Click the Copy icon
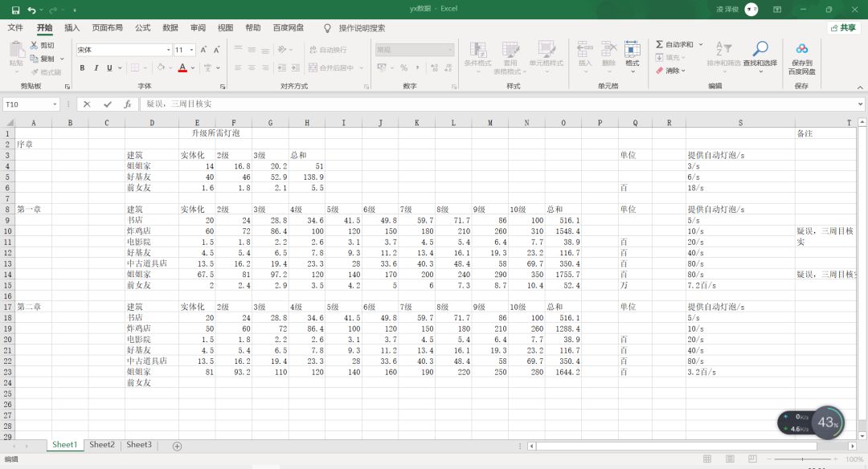868x469 pixels. [x=35, y=59]
